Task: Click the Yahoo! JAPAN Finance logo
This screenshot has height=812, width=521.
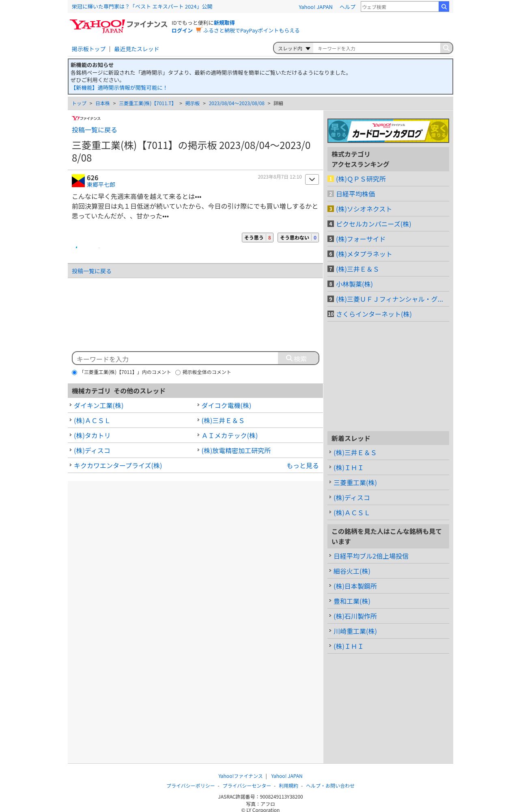Action: coord(118,26)
